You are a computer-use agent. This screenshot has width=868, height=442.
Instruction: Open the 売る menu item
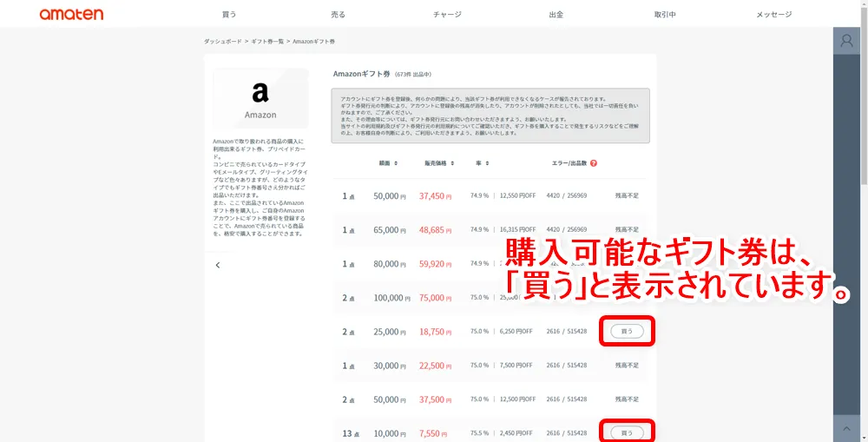[338, 15]
